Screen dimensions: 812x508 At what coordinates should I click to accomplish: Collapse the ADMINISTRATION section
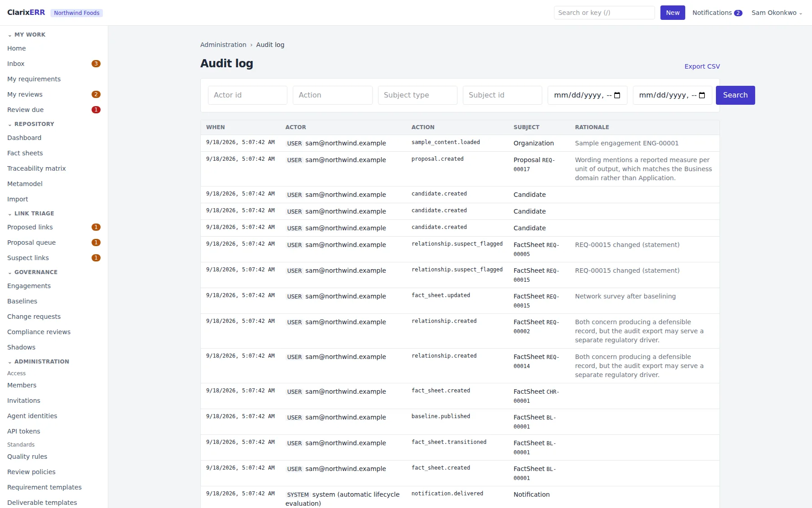tap(38, 362)
